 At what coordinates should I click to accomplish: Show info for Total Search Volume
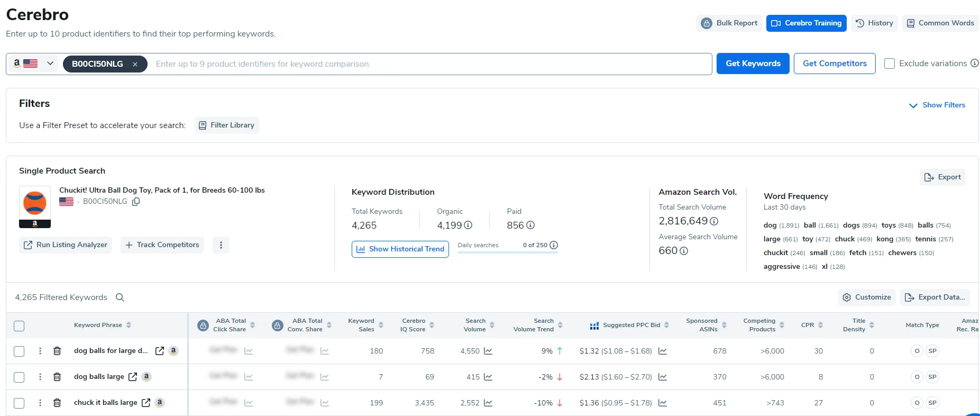(714, 221)
